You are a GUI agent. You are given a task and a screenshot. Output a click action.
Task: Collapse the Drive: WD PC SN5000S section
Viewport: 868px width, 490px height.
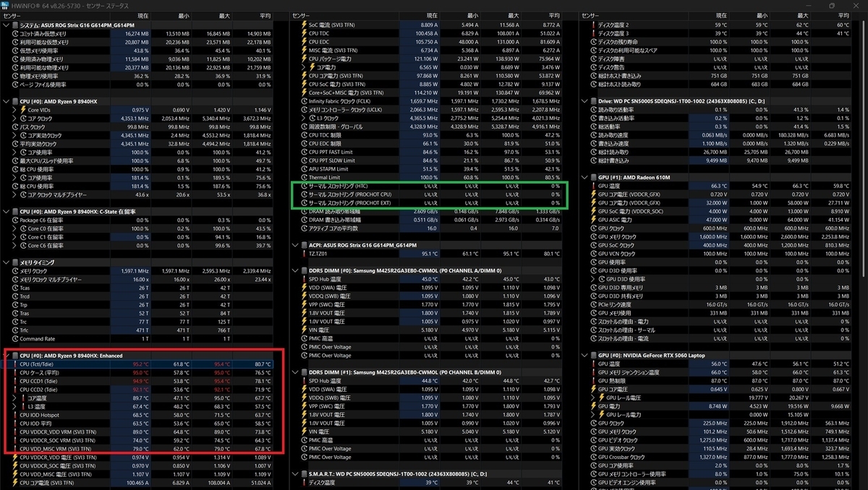584,100
